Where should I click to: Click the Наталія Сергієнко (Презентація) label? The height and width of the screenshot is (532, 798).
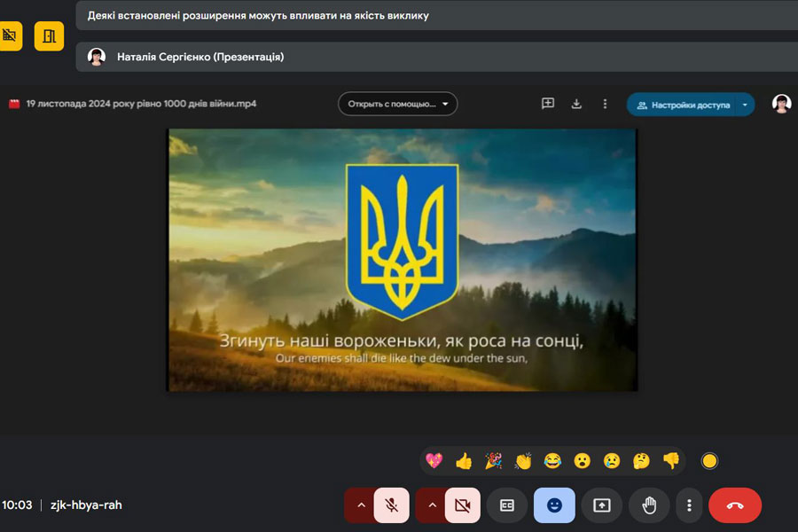coord(200,57)
